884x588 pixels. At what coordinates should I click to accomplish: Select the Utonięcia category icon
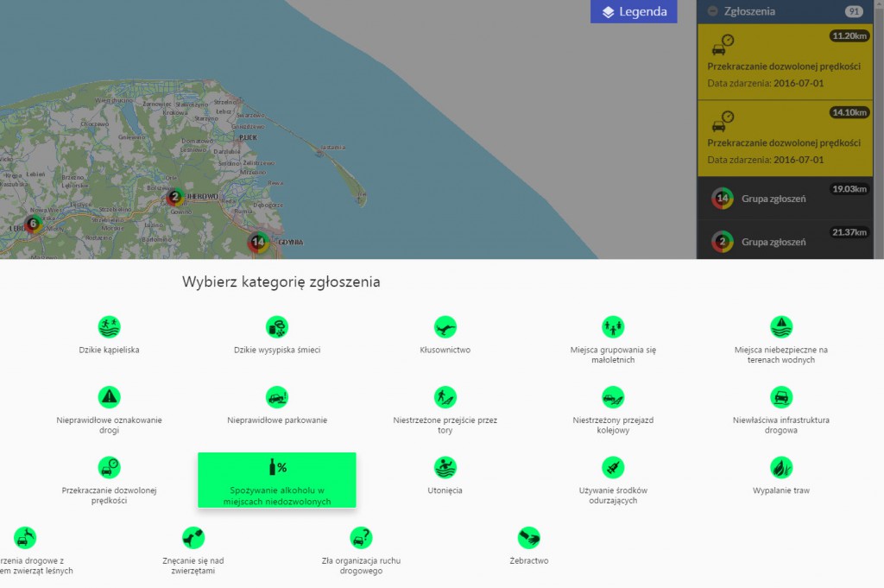coord(445,467)
